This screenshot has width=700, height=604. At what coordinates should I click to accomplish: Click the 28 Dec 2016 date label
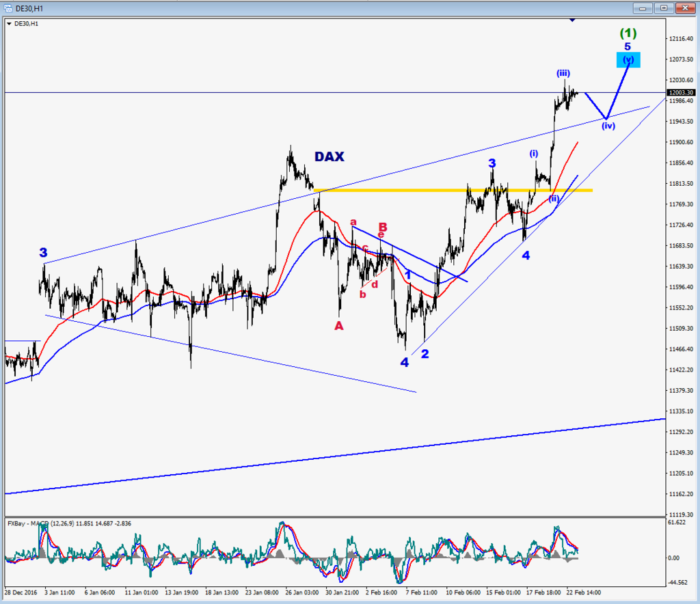(x=21, y=592)
